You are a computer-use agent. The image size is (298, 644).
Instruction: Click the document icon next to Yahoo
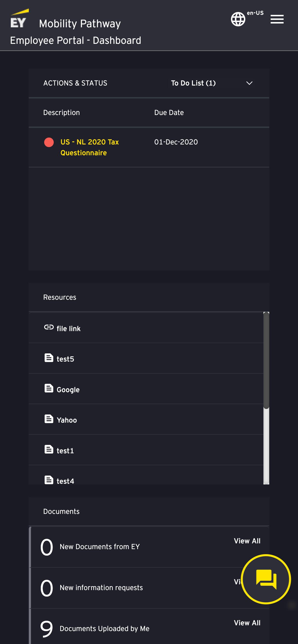coord(49,419)
